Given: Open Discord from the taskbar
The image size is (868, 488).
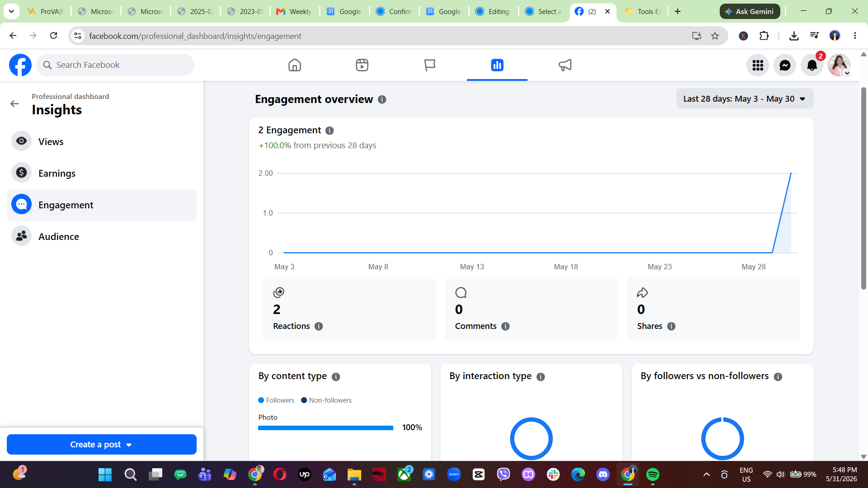Looking at the screenshot, I should [x=603, y=474].
